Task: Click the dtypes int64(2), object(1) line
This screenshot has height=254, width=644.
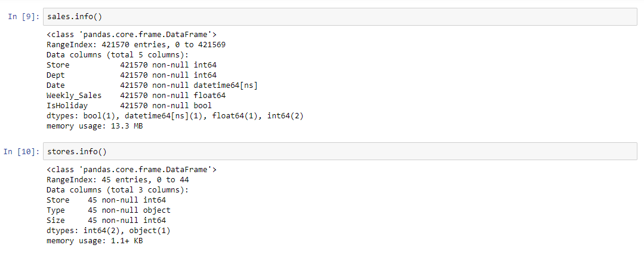Action: point(109,231)
